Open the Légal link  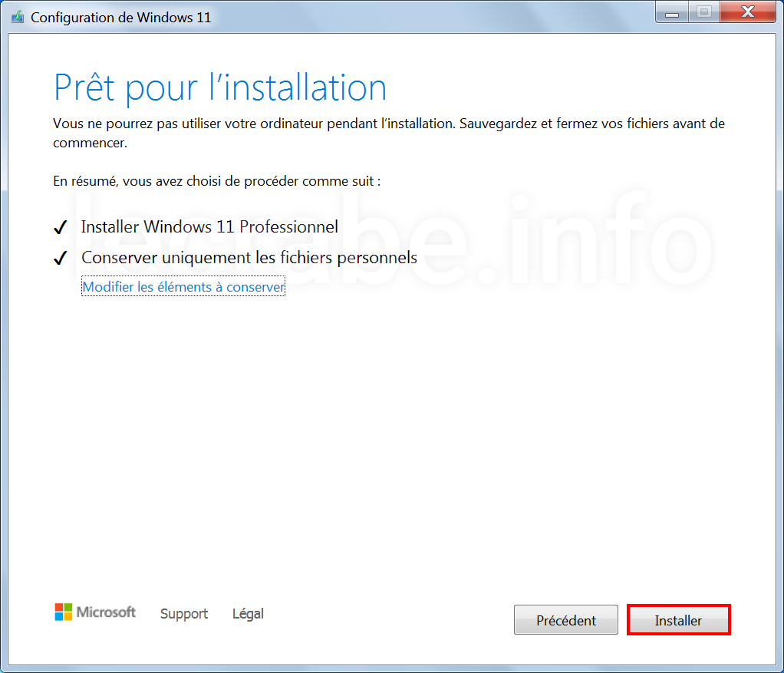coord(248,613)
